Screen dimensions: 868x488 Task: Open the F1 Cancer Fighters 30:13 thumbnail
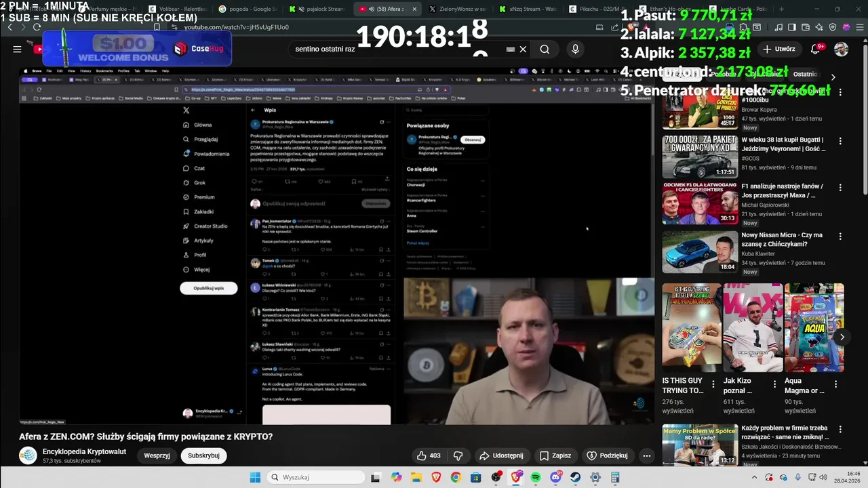pos(700,203)
